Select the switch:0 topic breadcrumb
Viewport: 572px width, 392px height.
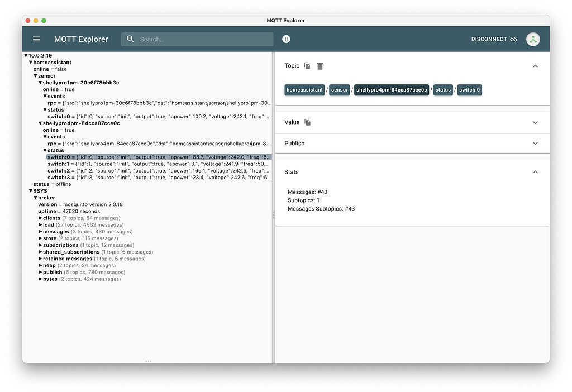click(x=469, y=90)
